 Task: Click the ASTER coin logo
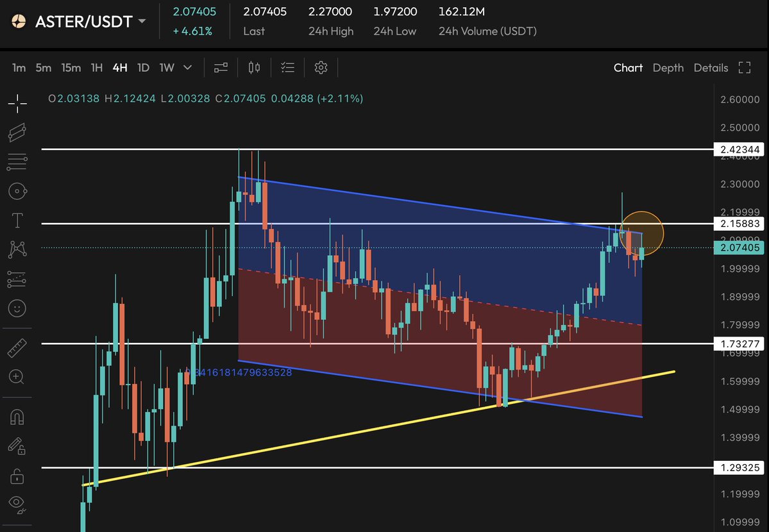pyautogui.click(x=19, y=21)
